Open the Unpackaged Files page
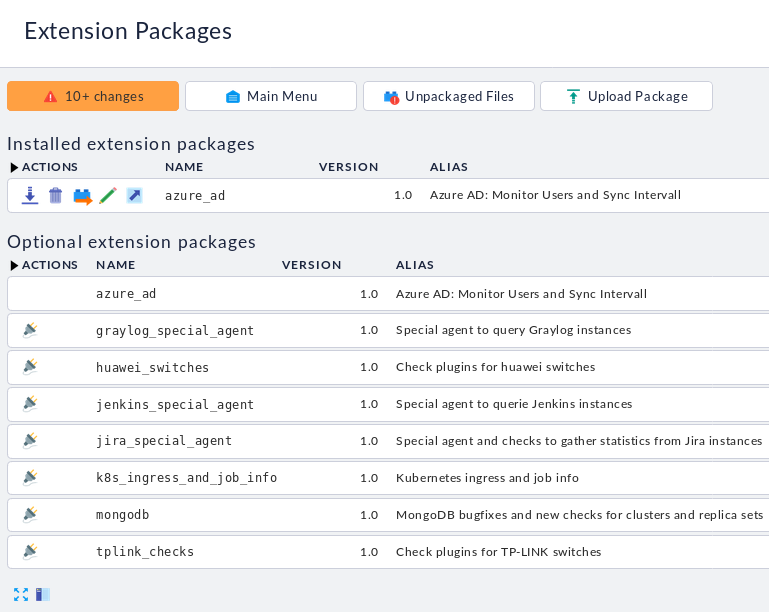This screenshot has width=769, height=612. (449, 96)
